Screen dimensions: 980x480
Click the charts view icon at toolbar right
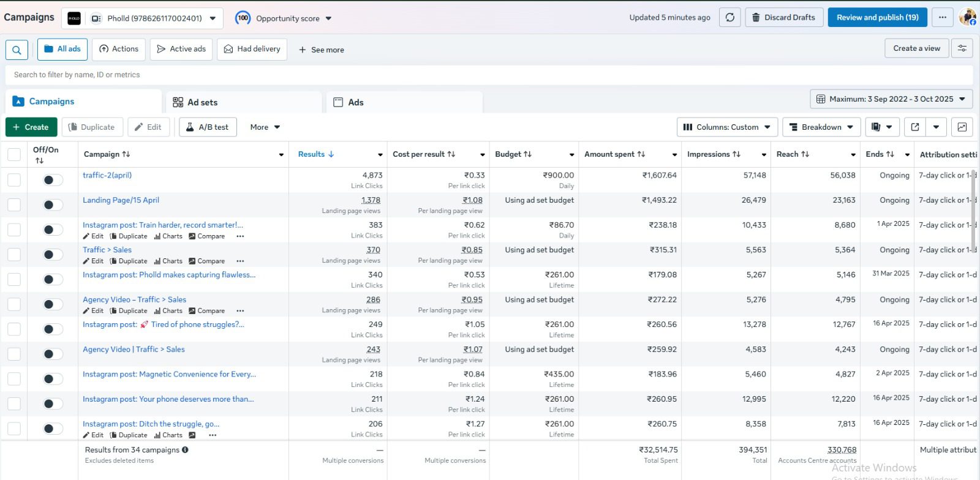tap(962, 127)
